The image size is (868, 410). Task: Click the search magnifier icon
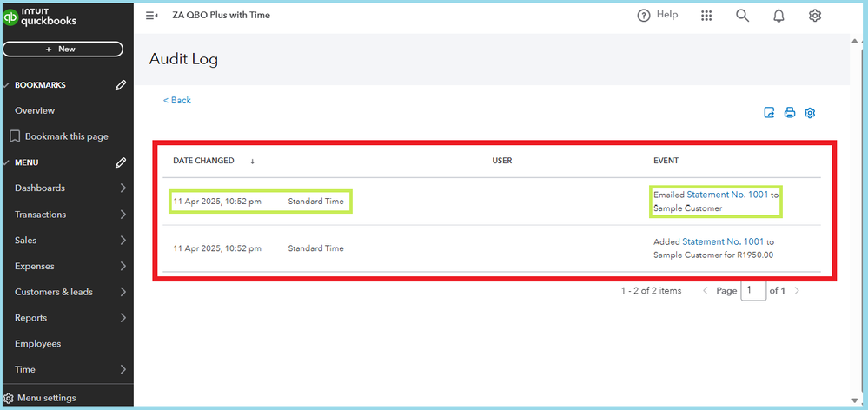tap(742, 16)
